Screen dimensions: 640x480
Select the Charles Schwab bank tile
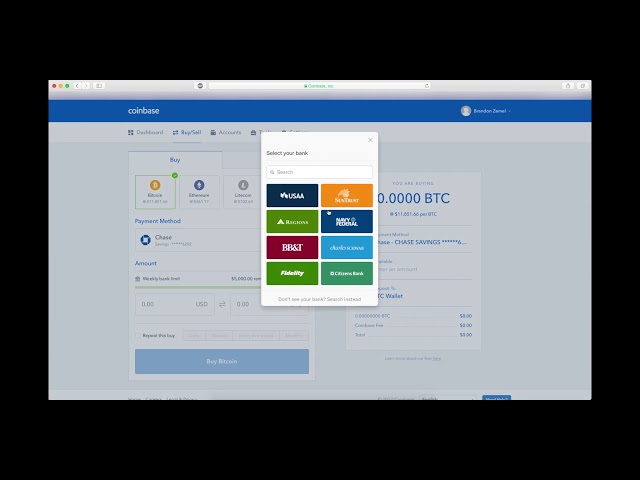click(x=347, y=247)
